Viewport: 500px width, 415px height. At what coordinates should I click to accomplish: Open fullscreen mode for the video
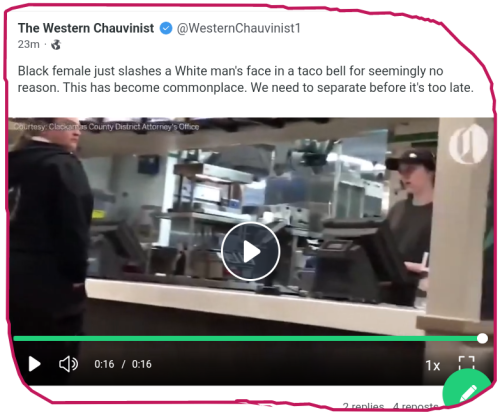coord(466,363)
